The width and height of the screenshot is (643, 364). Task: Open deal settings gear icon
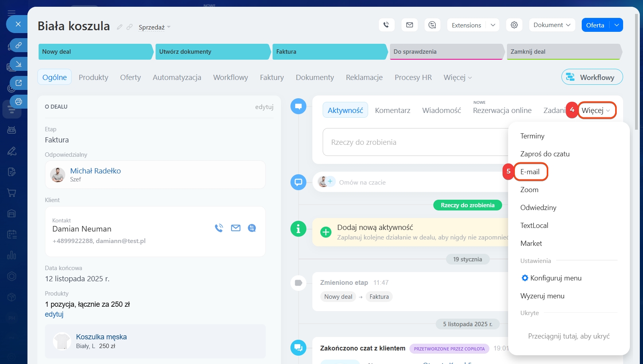click(x=514, y=25)
